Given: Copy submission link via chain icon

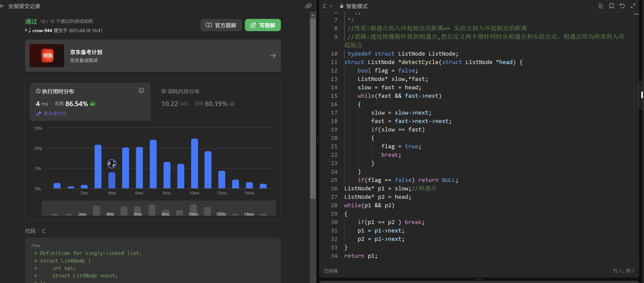Looking at the screenshot, I should point(308,6).
